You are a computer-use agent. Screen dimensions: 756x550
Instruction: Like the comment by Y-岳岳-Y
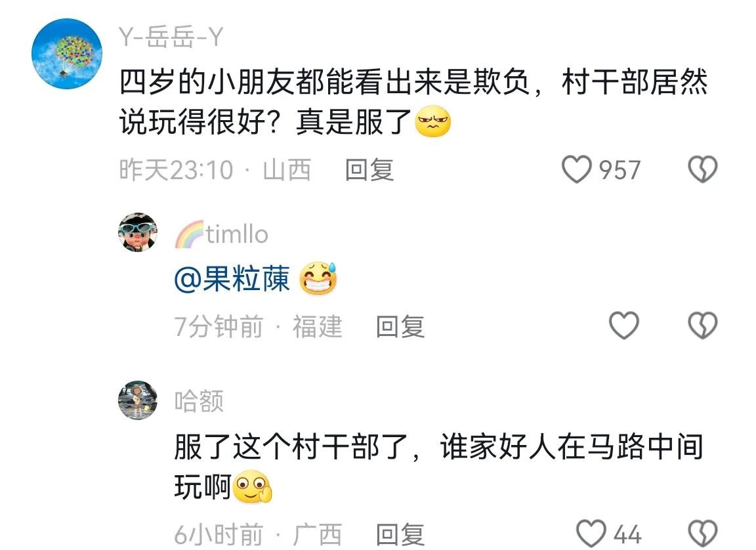tap(576, 170)
